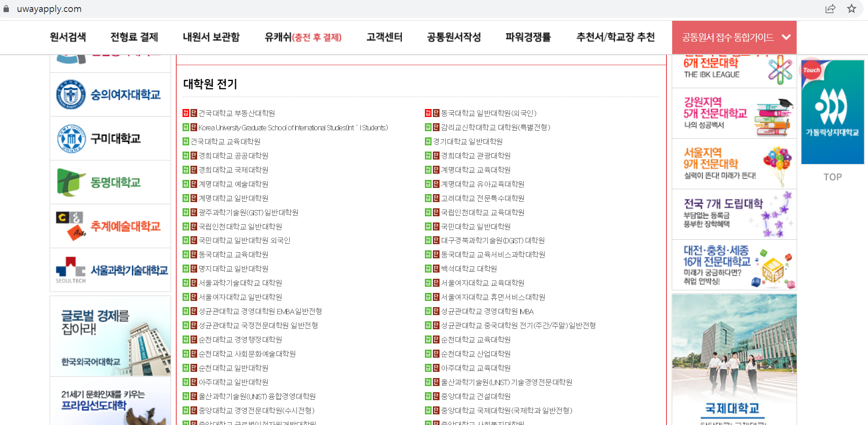Click the 단 icon beside 성균관대학교 경영대학원 MBA
Viewport: 868px width, 425px height.
tap(436, 311)
